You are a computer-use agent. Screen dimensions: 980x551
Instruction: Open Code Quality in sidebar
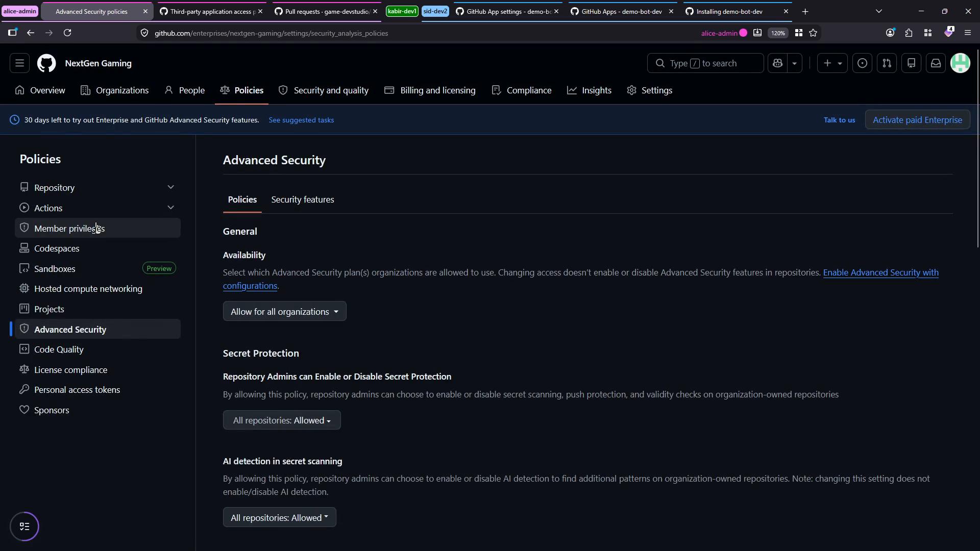pos(97,349)
